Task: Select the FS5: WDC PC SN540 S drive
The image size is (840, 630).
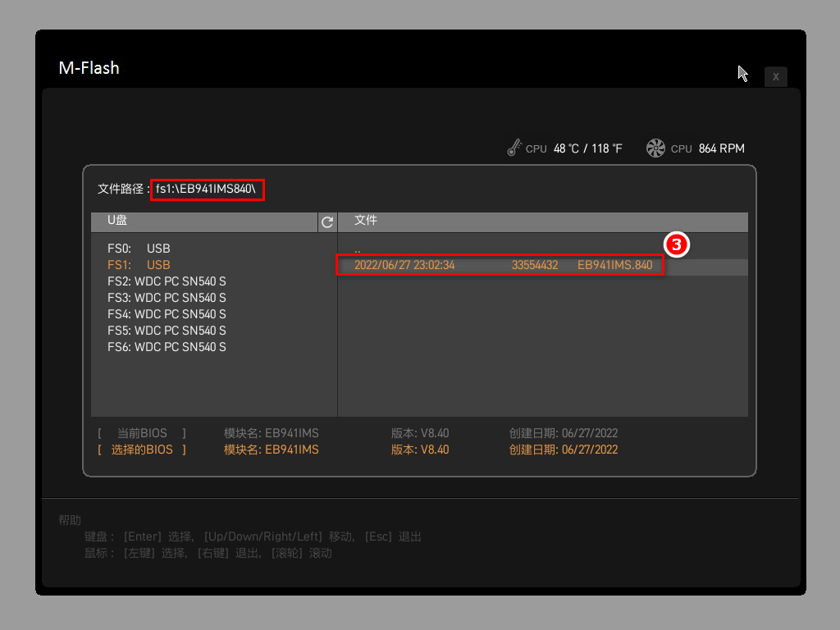Action: [167, 330]
